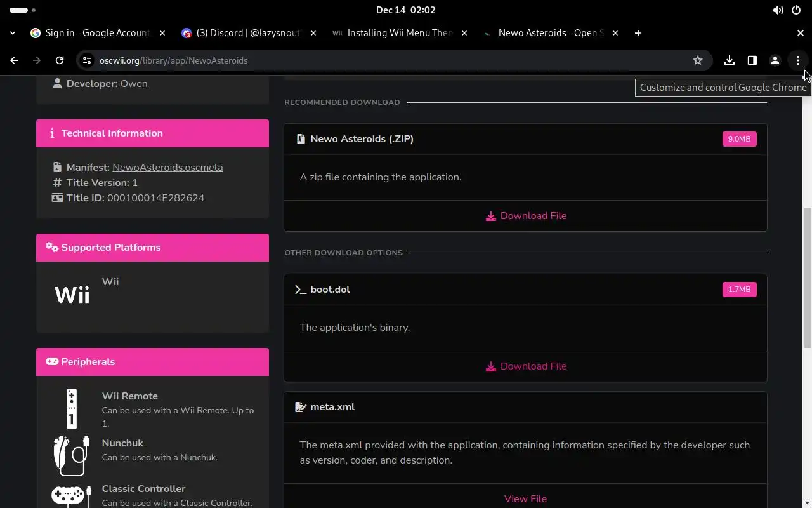812x508 pixels.
Task: Open the system power menu
Action: tap(796, 10)
